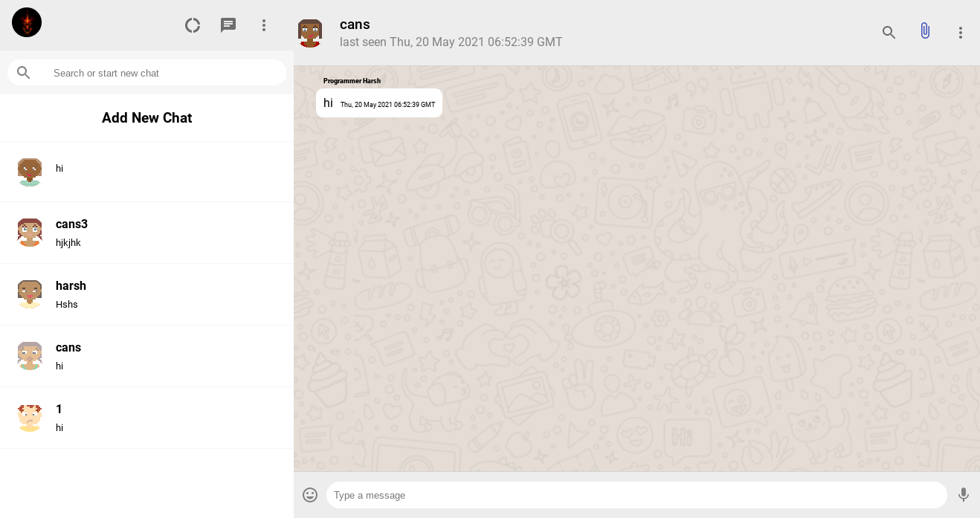Open the cans3 conversation
Screen dimensions: 980x518
(146, 233)
